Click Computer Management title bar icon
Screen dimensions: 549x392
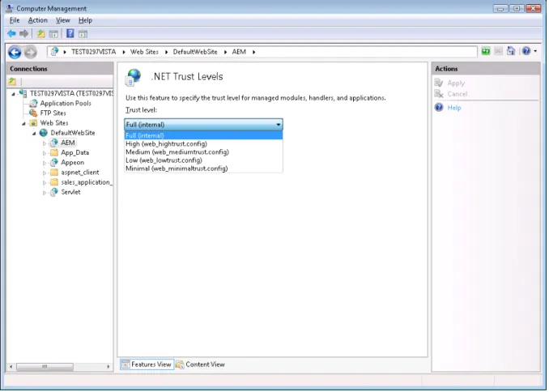[10, 8]
